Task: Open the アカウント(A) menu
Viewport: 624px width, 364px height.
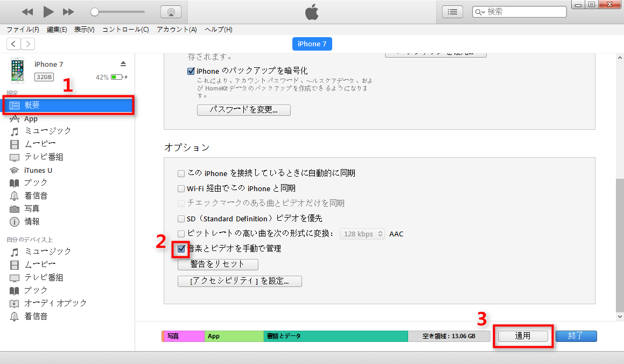Action: [177, 30]
